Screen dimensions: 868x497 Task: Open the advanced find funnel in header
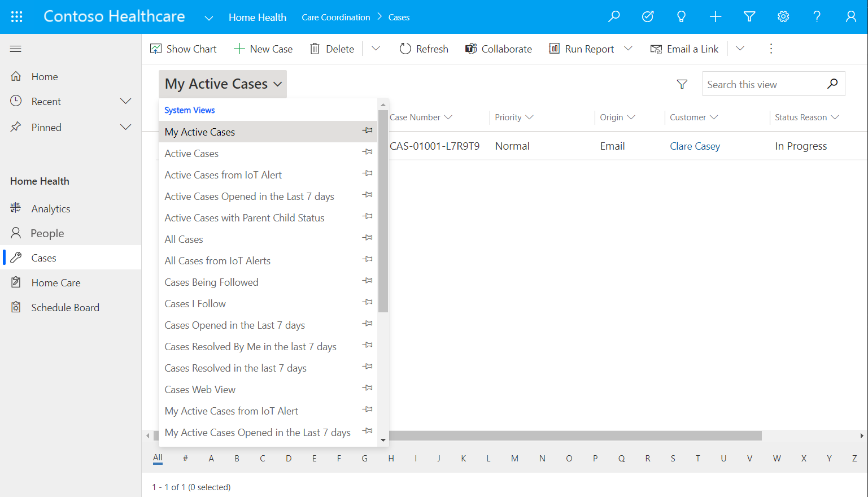click(749, 17)
